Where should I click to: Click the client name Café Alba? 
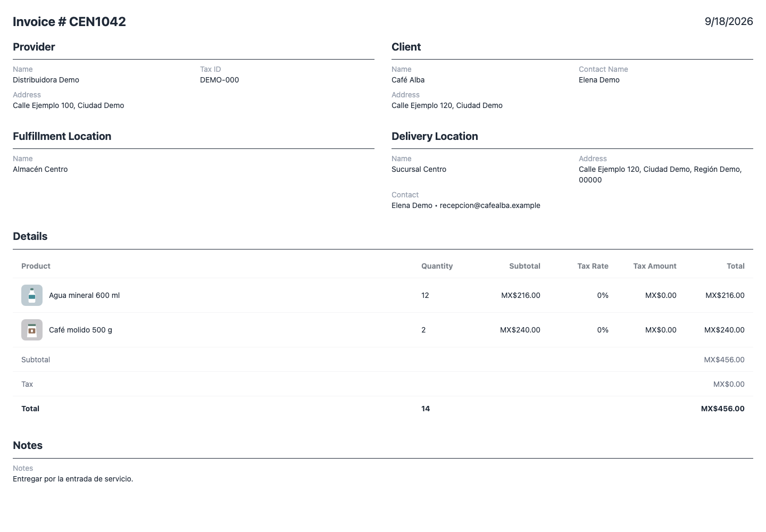[408, 80]
